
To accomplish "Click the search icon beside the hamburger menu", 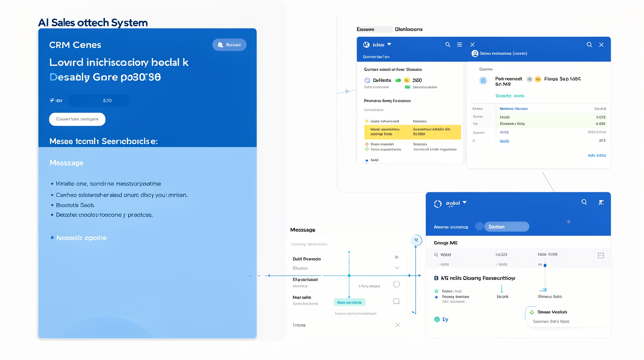I will (447, 45).
